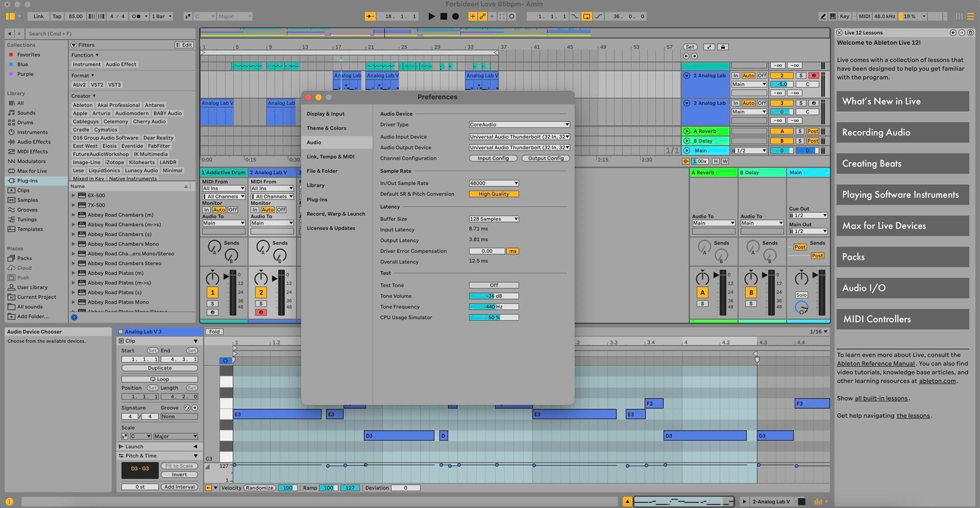Screen dimensions: 980x508
Task: Toggle Test Tone on in Audio preferences
Action: 493,285
